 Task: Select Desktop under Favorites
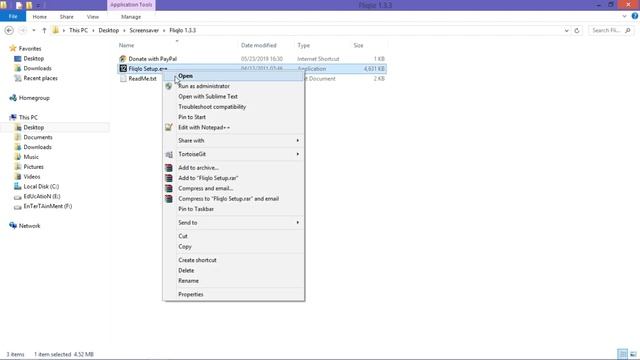[x=33, y=58]
